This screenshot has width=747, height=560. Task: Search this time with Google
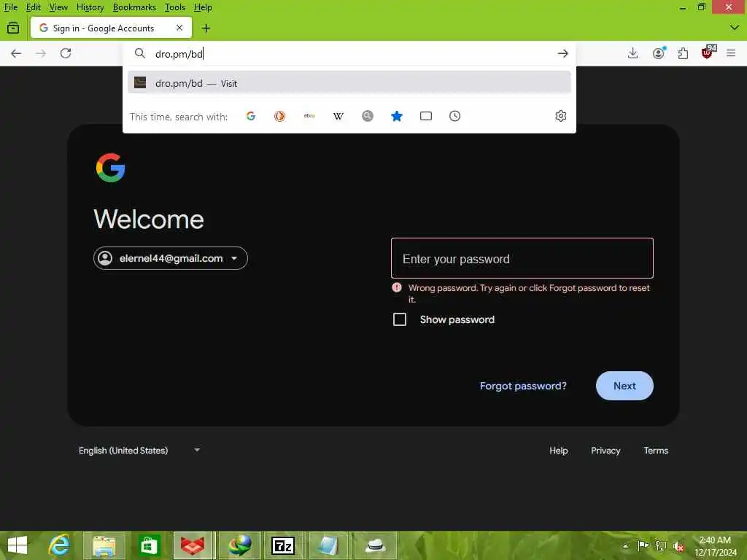[x=251, y=116]
